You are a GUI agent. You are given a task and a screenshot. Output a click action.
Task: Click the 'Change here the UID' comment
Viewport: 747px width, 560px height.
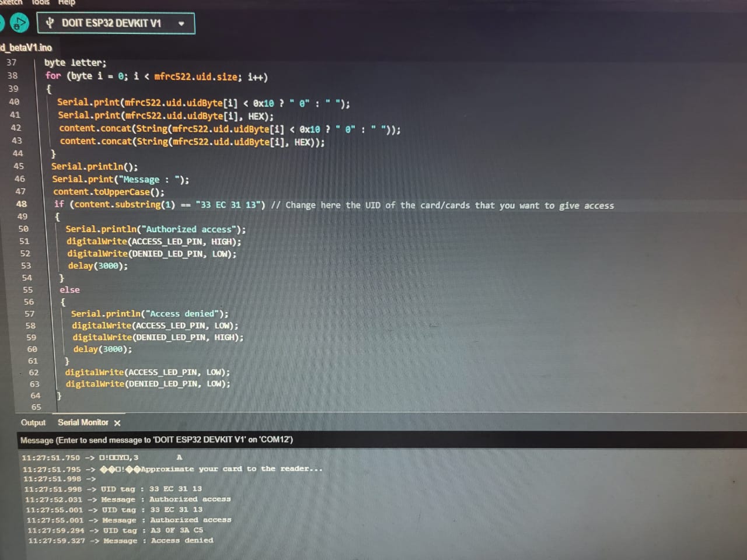(442, 205)
